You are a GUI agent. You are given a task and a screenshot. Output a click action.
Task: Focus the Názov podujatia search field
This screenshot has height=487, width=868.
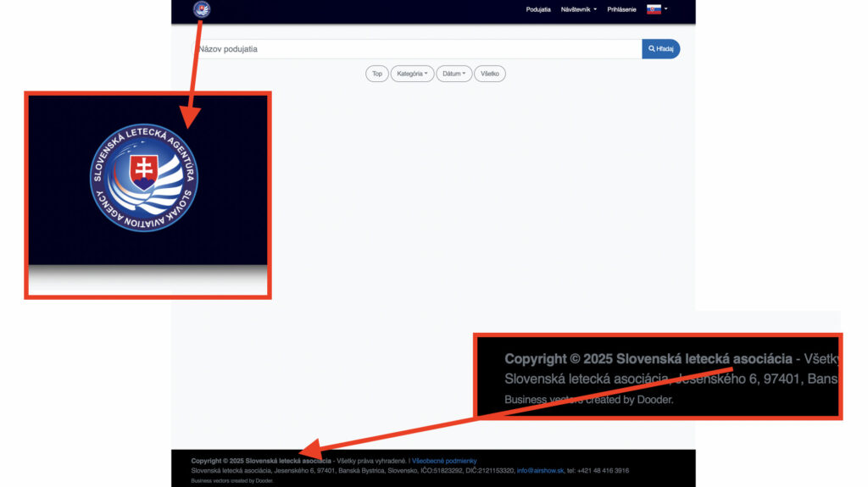click(415, 49)
